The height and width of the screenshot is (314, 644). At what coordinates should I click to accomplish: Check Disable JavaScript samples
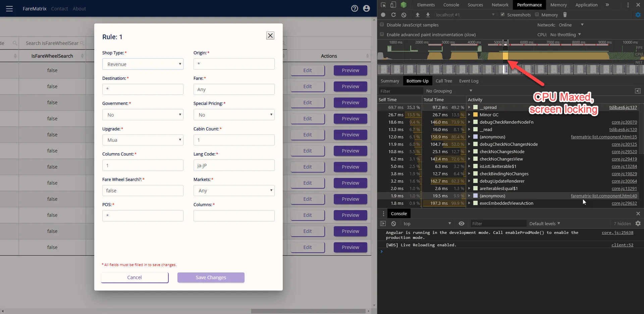click(382, 24)
